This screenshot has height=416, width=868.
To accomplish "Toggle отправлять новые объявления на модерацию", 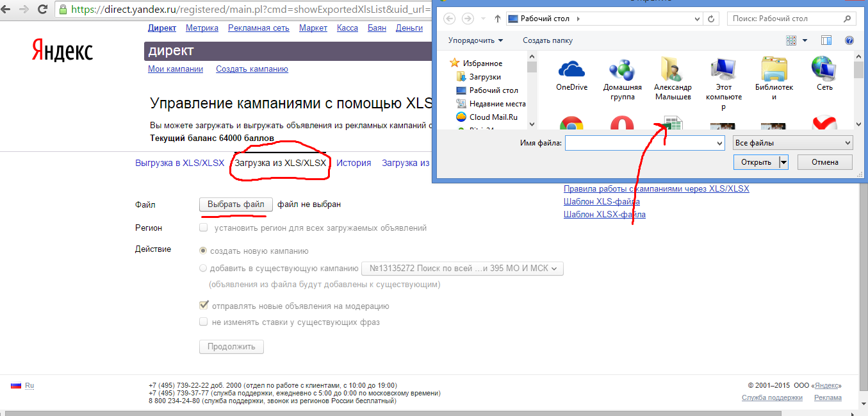I will tap(204, 306).
